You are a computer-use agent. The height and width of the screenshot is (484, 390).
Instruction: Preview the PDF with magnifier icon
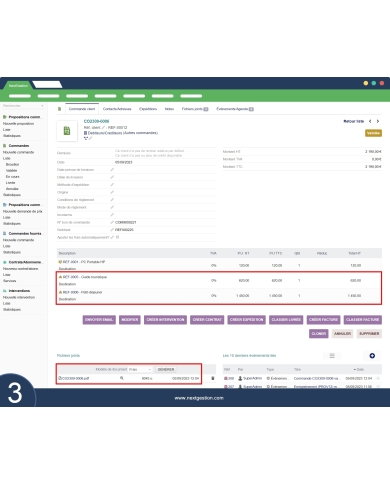[x=122, y=378]
